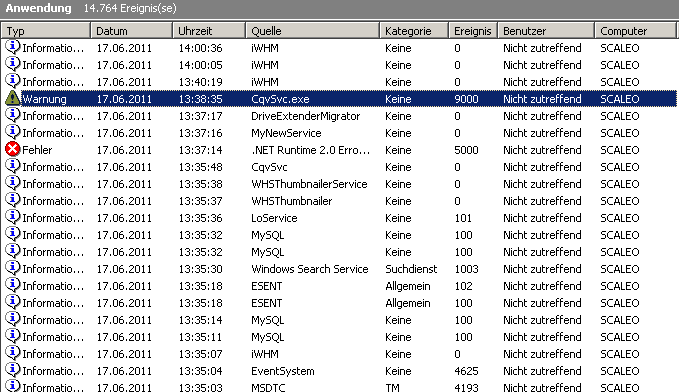679x392 pixels.
Task: Click 'LoService' source cell
Action: pyautogui.click(x=274, y=218)
